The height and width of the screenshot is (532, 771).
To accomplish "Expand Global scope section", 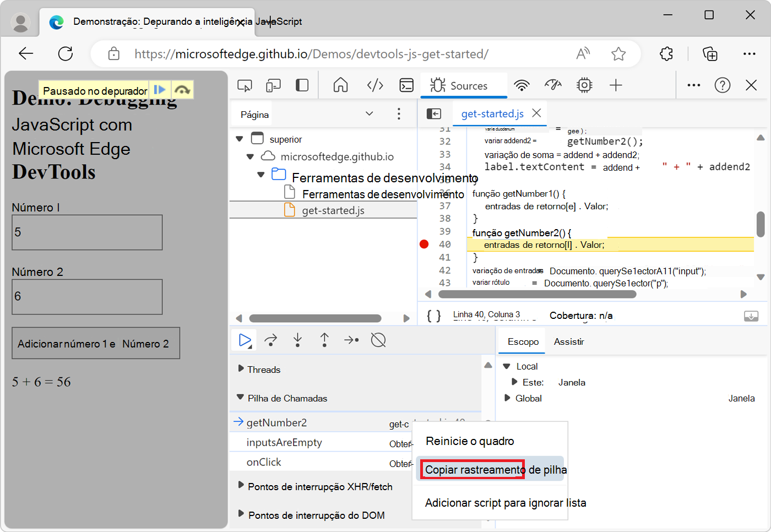I will tap(507, 398).
